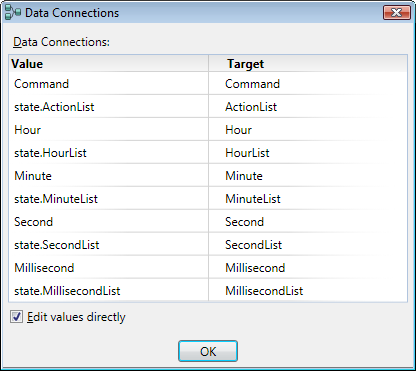Click the Value column header

click(x=109, y=64)
